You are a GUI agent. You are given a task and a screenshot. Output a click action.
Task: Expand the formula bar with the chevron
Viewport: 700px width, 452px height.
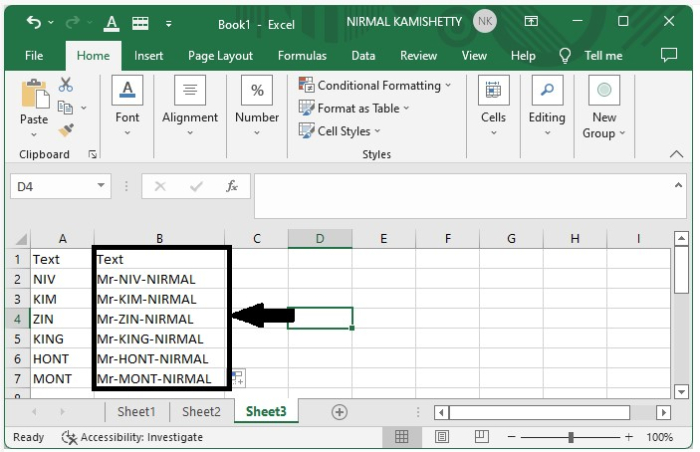click(x=679, y=185)
